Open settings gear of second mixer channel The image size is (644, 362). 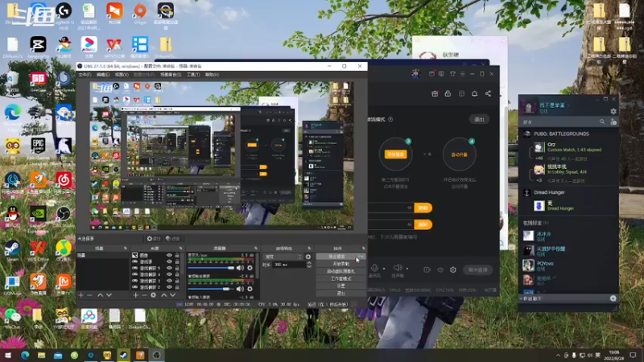click(250, 289)
